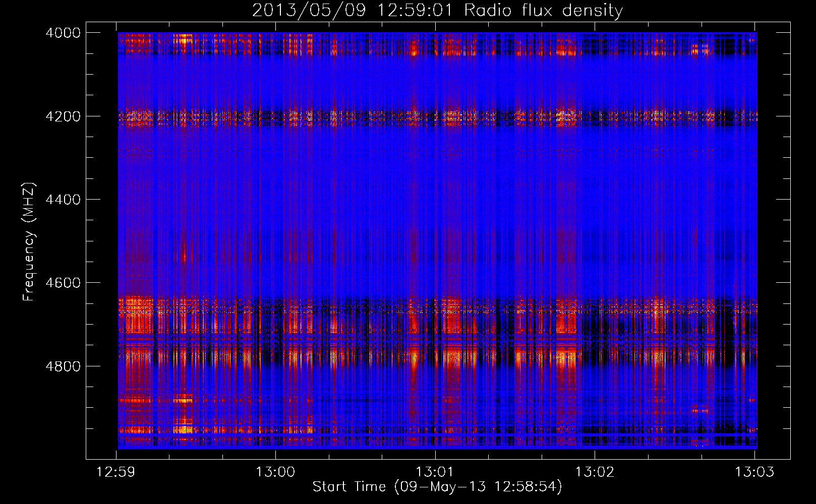Click the 4800 frequency tick label
This screenshot has width=816, height=504.
tap(63, 366)
